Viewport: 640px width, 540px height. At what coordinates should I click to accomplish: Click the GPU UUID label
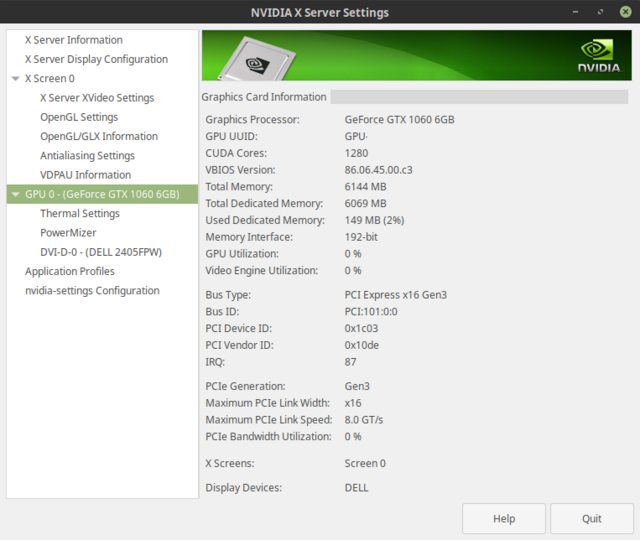(231, 136)
